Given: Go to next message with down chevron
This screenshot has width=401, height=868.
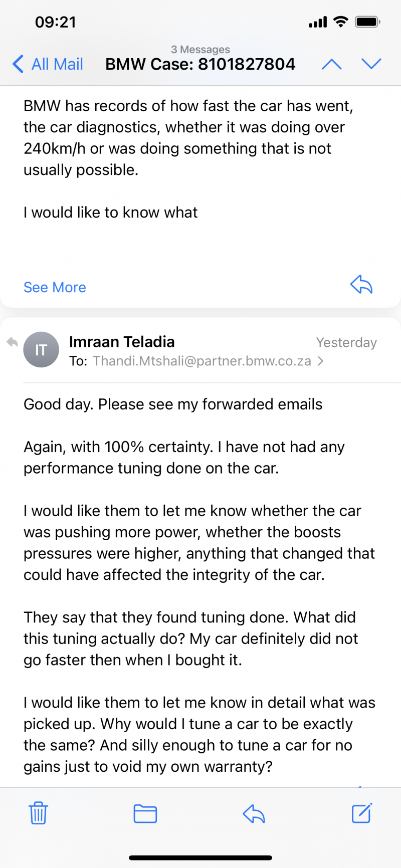Looking at the screenshot, I should click(371, 64).
